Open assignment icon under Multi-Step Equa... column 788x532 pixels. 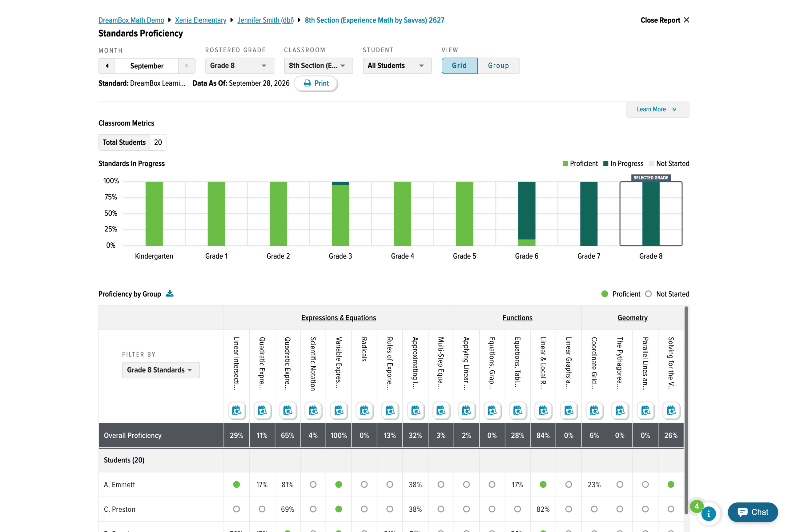(x=441, y=411)
